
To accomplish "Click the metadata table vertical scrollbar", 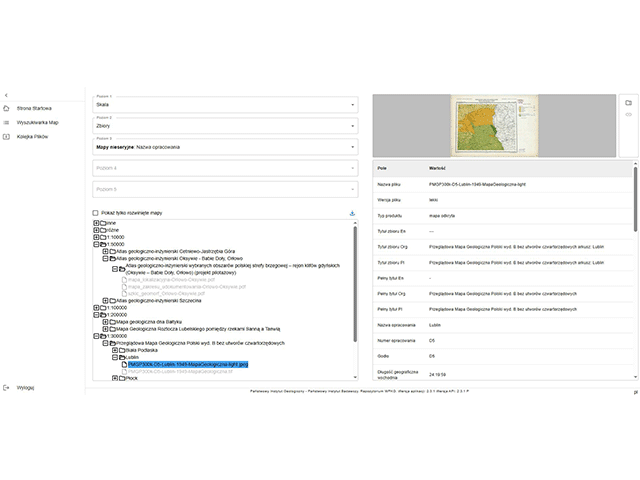I will click(x=635, y=200).
